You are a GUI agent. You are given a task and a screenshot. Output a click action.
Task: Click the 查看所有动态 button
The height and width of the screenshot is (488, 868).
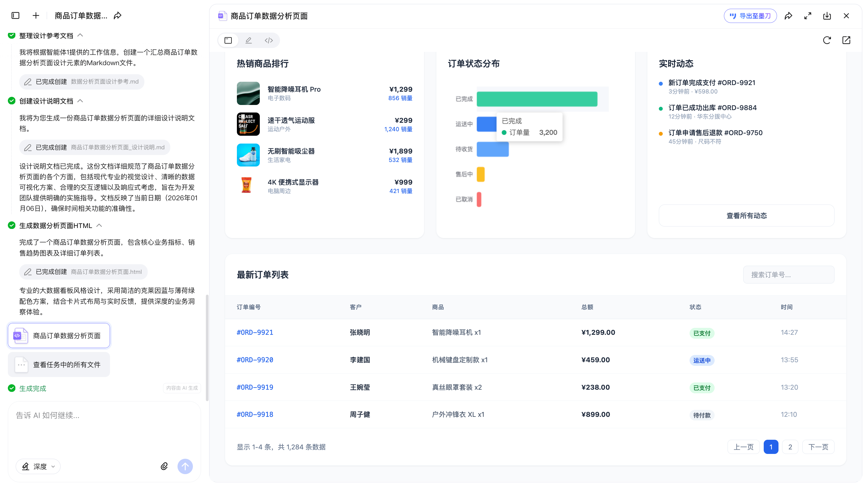(746, 216)
